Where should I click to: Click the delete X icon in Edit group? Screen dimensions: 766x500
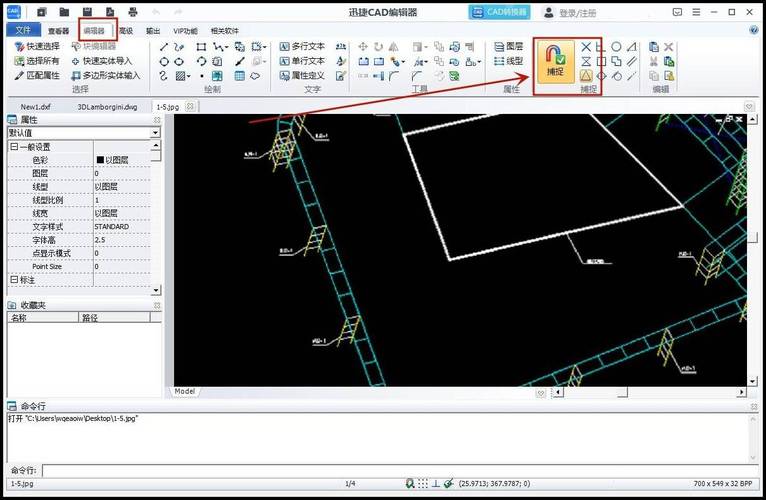669,47
